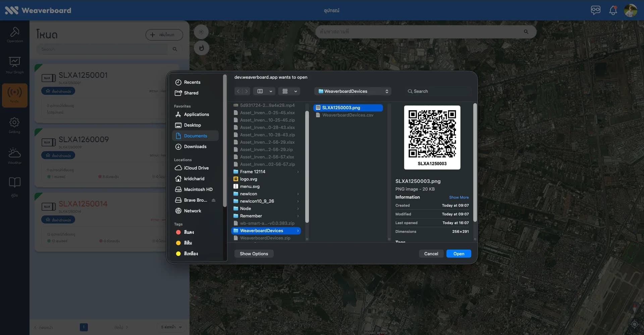Select SLXA1250003.png file
This screenshot has width=644, height=335.
click(348, 108)
